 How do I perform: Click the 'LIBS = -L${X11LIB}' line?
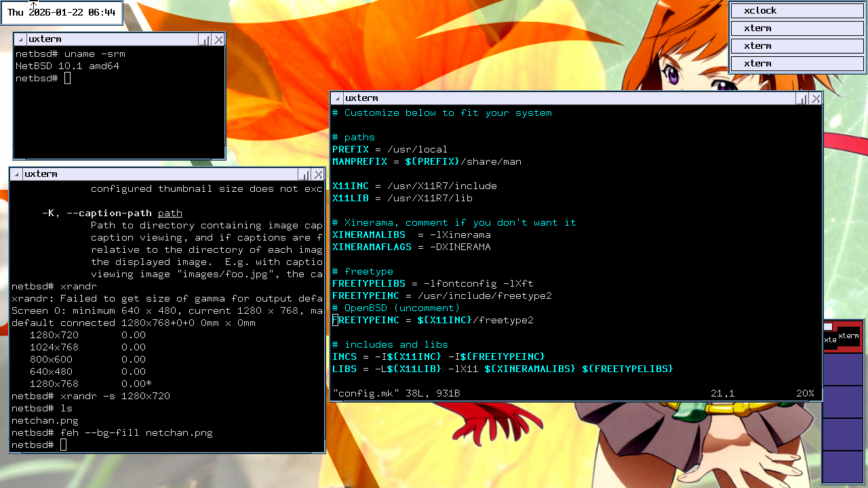(502, 369)
